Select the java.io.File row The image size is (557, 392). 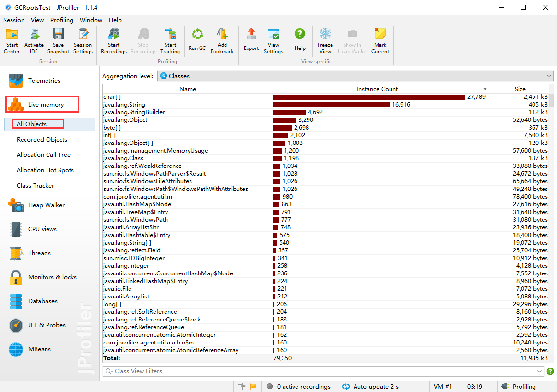tap(326, 289)
